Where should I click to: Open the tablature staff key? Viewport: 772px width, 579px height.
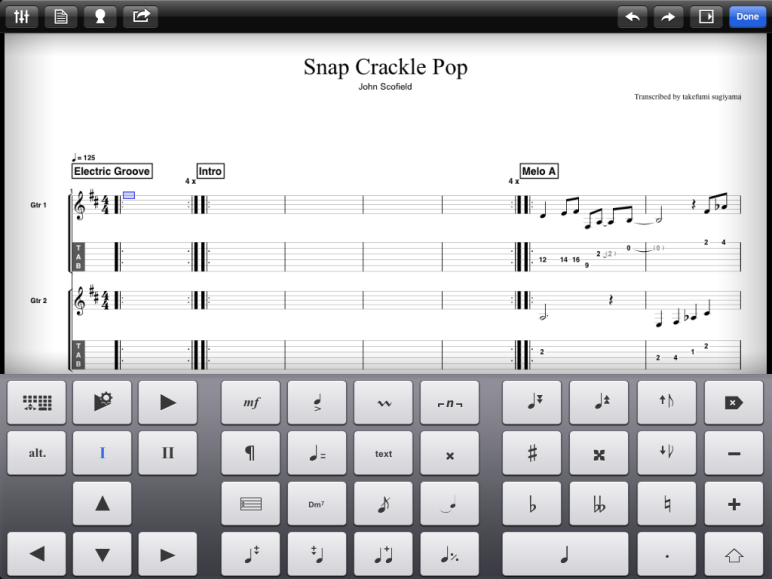point(251,504)
